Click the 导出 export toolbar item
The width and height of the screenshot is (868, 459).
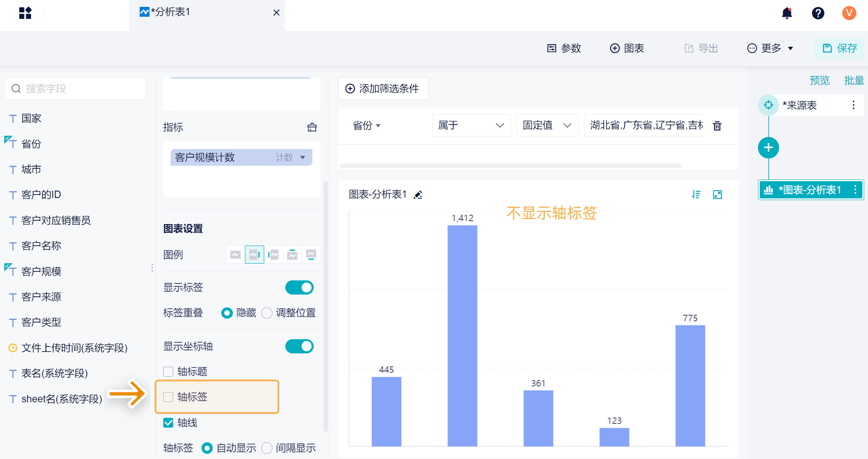coord(701,48)
